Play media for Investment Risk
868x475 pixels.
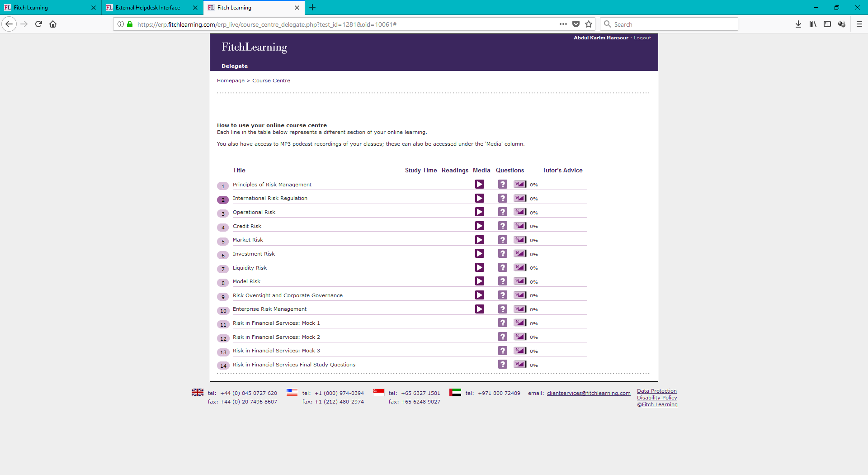pyautogui.click(x=480, y=253)
